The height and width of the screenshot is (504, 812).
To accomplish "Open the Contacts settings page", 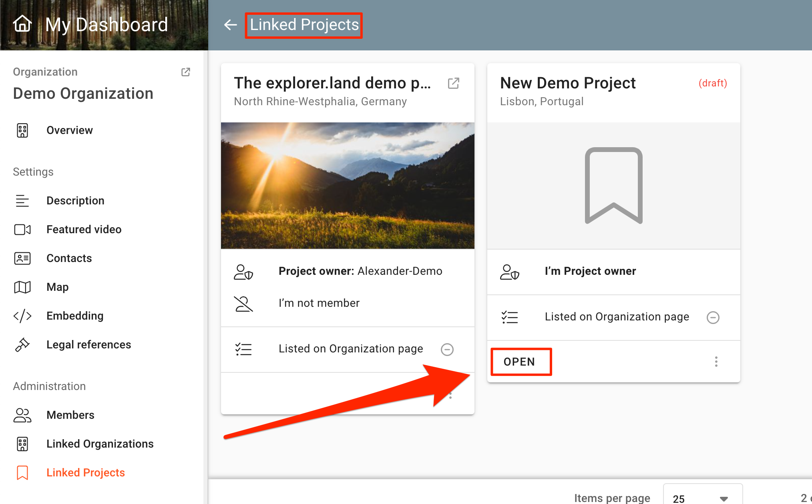I will point(69,258).
